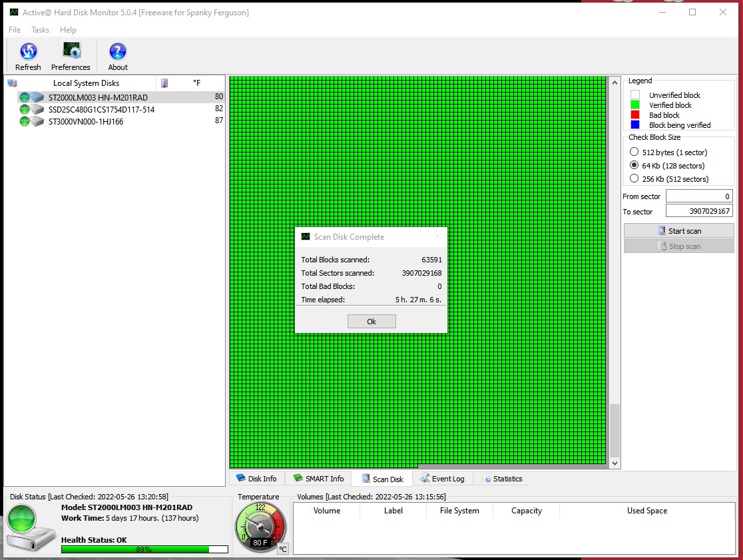This screenshot has height=560, width=743.
Task: Open the Tasks menu
Action: pyautogui.click(x=40, y=30)
